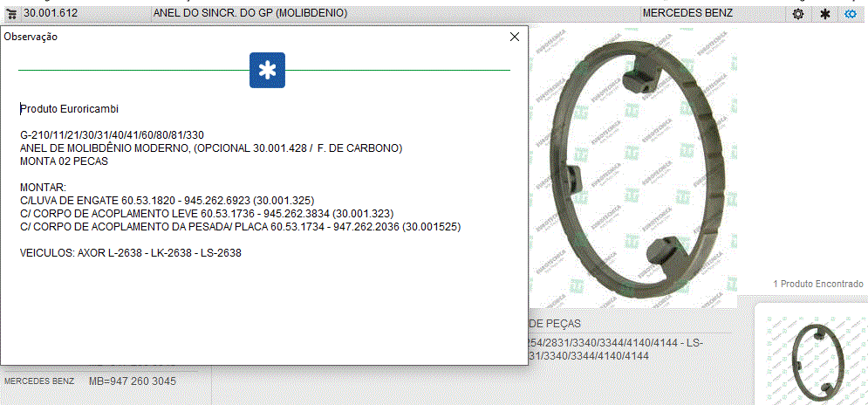
Task: Place cursor at 'Produto Euroricambi' text line
Action: click(69, 109)
